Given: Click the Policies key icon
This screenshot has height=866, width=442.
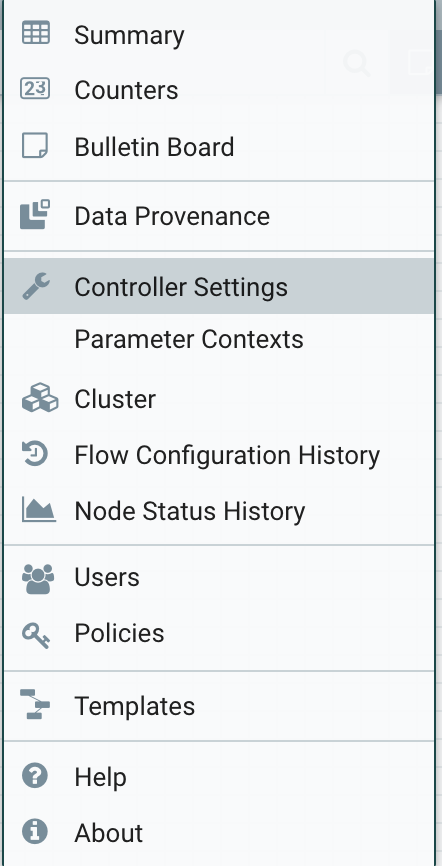Looking at the screenshot, I should (x=36, y=634).
